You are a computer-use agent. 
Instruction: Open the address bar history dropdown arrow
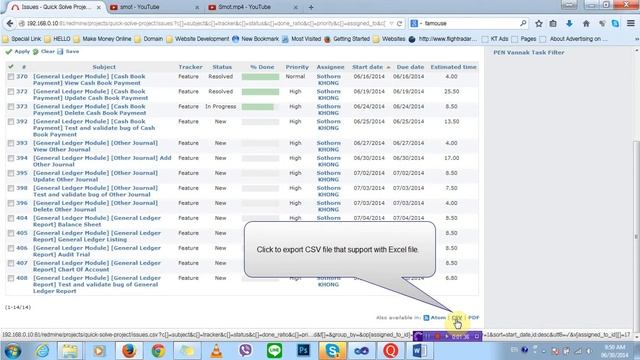[x=391, y=24]
